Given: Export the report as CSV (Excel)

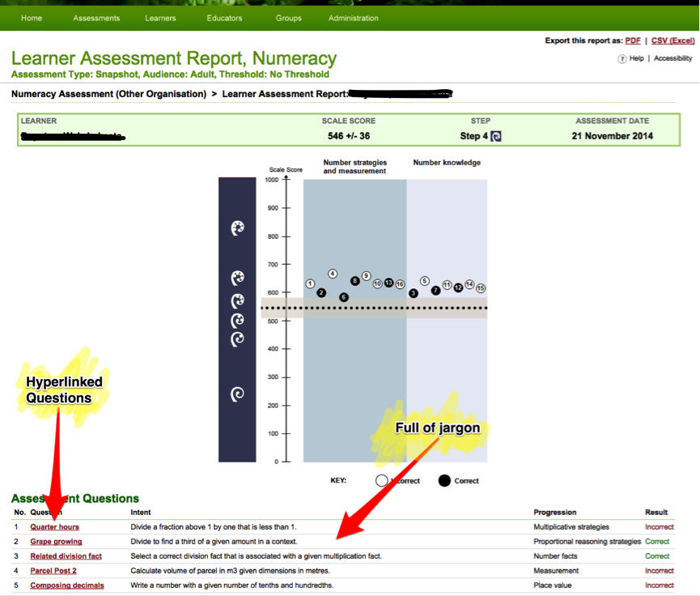Looking at the screenshot, I should point(672,40).
